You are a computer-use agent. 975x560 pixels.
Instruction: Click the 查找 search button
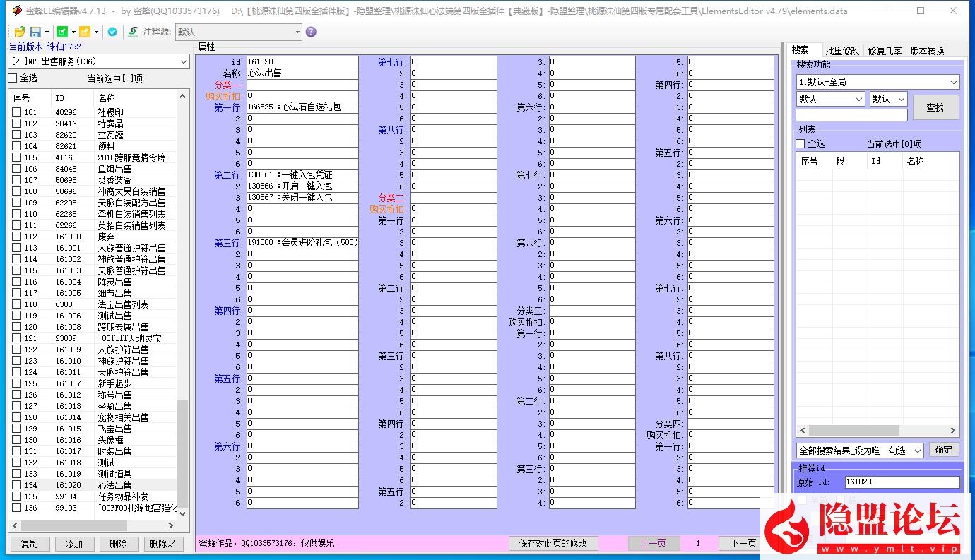coord(935,107)
